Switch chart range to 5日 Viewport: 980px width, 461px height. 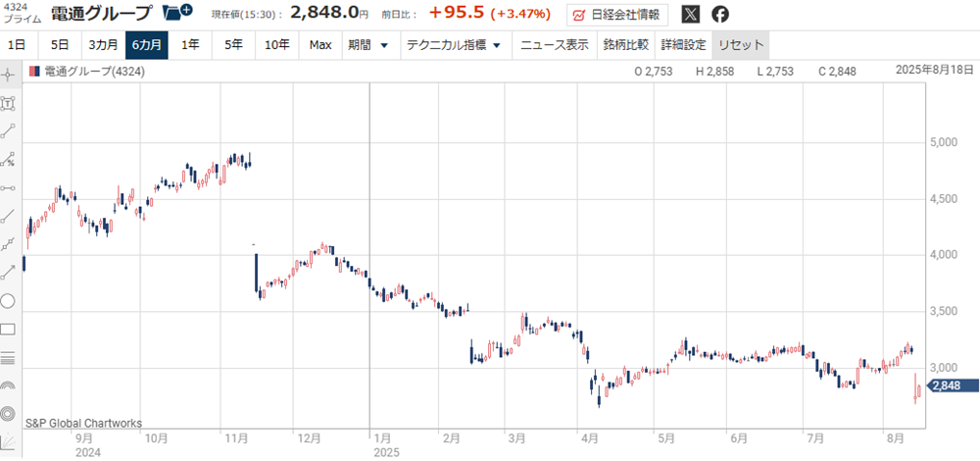click(60, 45)
